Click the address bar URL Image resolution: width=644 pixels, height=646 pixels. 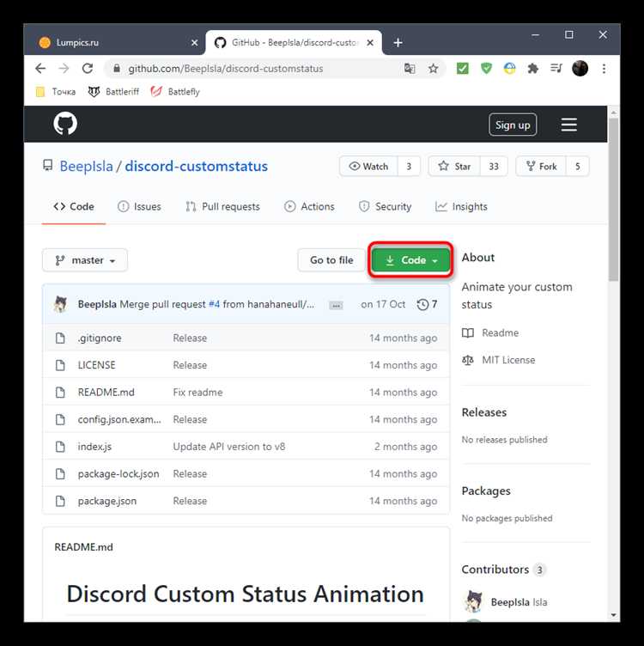[x=226, y=69]
